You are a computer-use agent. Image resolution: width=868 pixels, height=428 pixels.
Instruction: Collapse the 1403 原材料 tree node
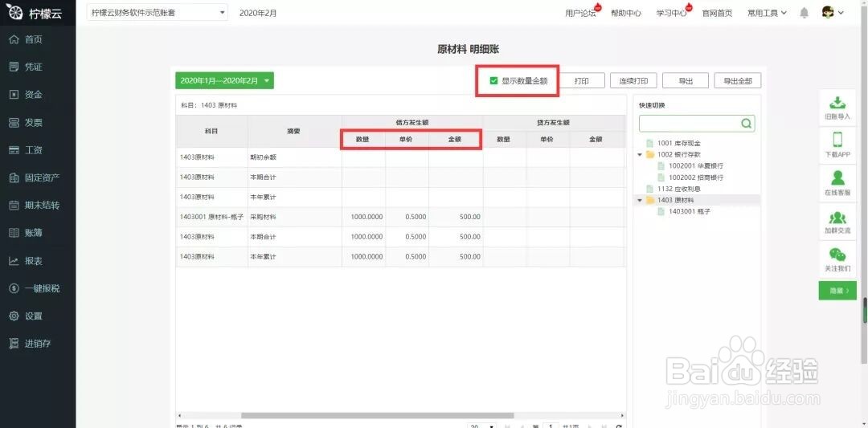[x=640, y=200]
